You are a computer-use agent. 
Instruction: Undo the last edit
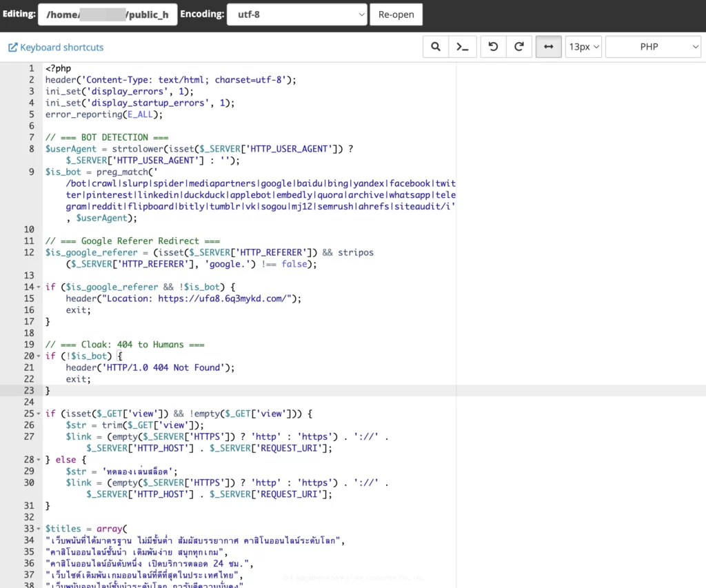(493, 47)
